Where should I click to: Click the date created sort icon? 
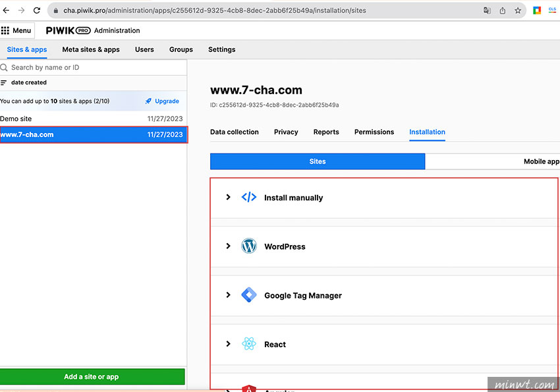pos(4,83)
